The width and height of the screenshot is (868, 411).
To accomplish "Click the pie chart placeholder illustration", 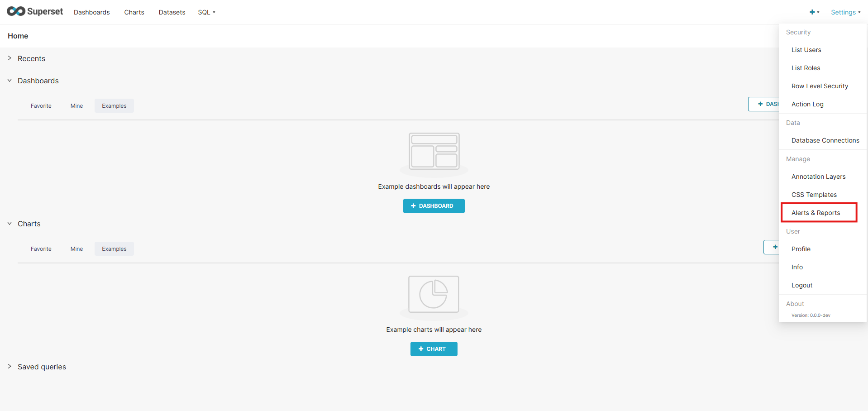I will [434, 295].
